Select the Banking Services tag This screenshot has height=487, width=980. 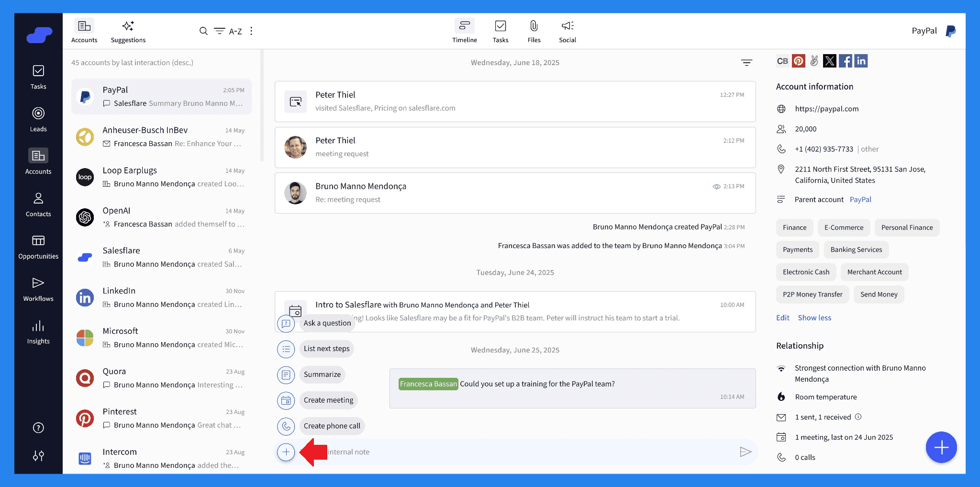tap(856, 250)
